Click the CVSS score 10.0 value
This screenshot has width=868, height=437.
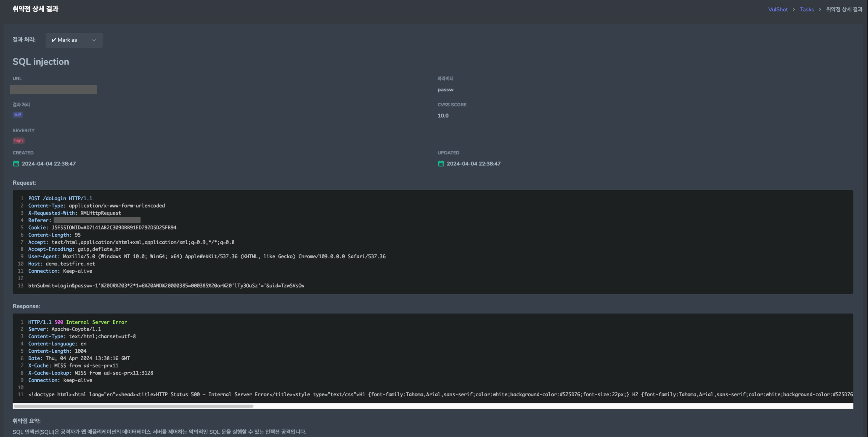click(443, 116)
